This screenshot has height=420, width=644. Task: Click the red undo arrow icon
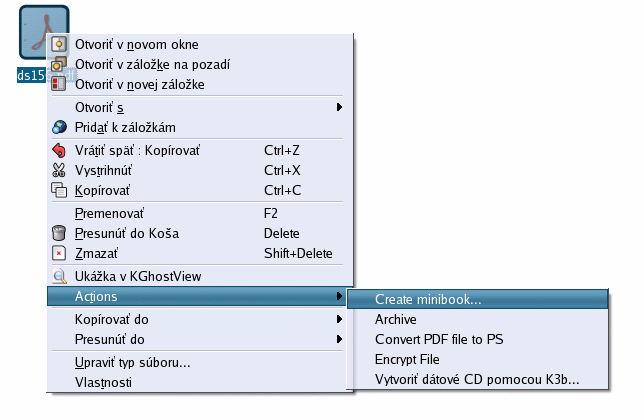(x=59, y=150)
